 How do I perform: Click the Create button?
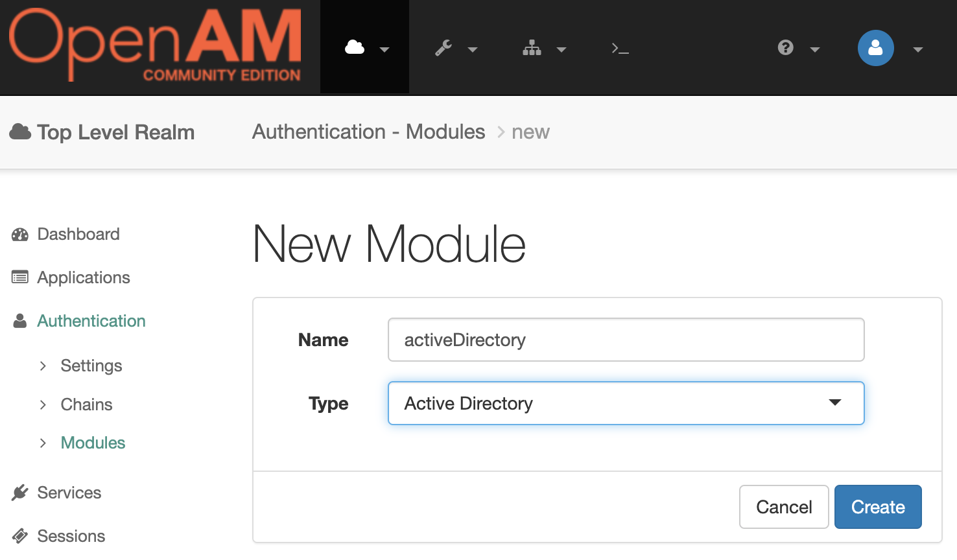point(878,507)
